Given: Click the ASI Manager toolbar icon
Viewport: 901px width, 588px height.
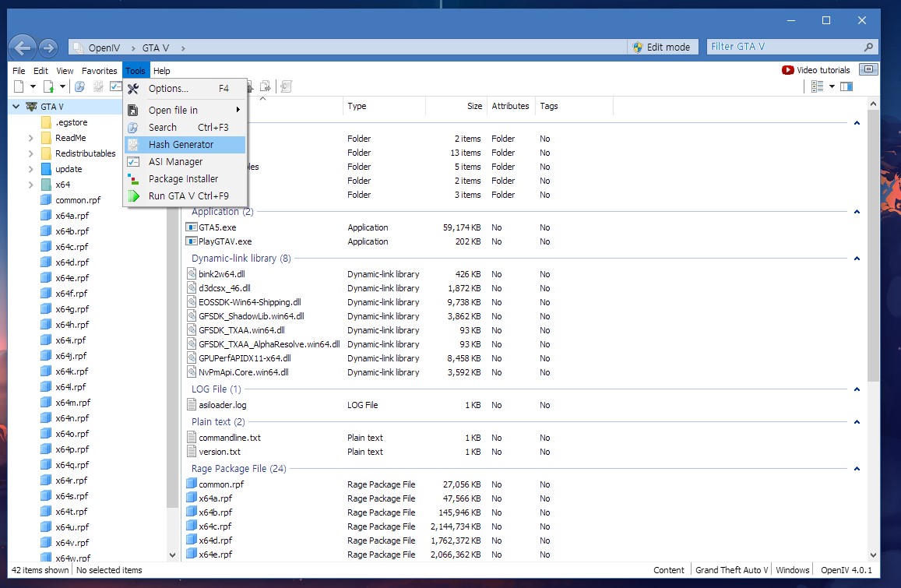Looking at the screenshot, I should point(116,86).
